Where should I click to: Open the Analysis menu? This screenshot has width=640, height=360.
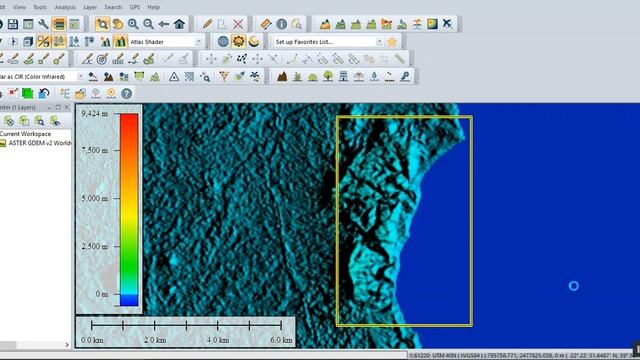[x=65, y=7]
